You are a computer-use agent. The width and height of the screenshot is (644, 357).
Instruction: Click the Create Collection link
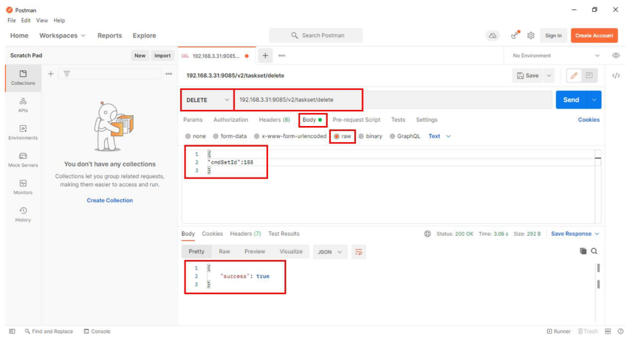[110, 201]
